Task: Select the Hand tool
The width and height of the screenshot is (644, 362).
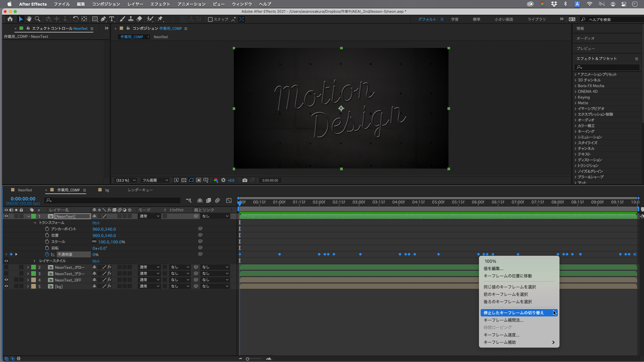Action: click(29, 19)
